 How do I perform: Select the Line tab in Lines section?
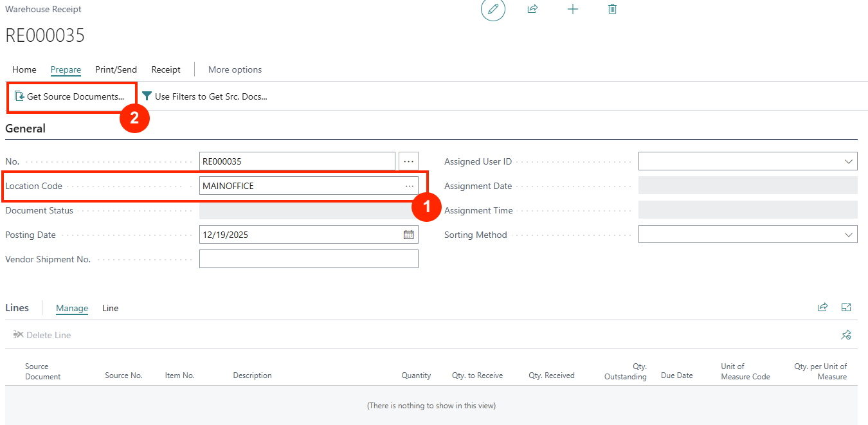click(x=111, y=308)
